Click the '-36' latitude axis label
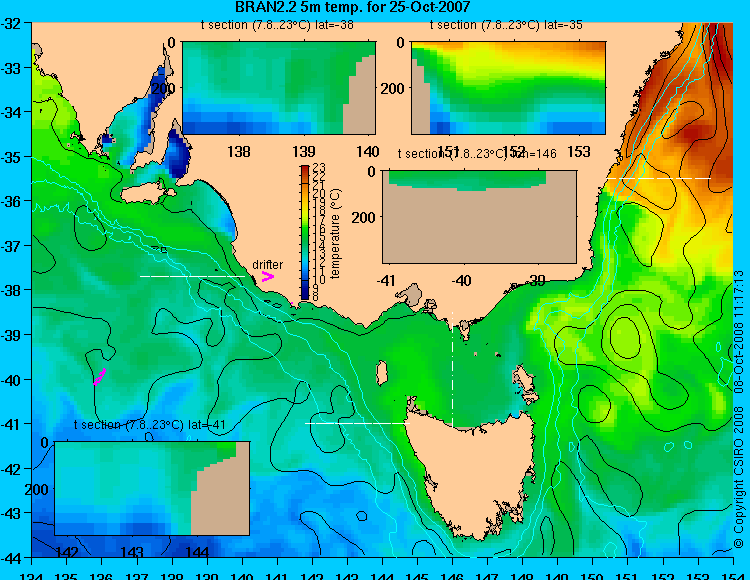 11,201
